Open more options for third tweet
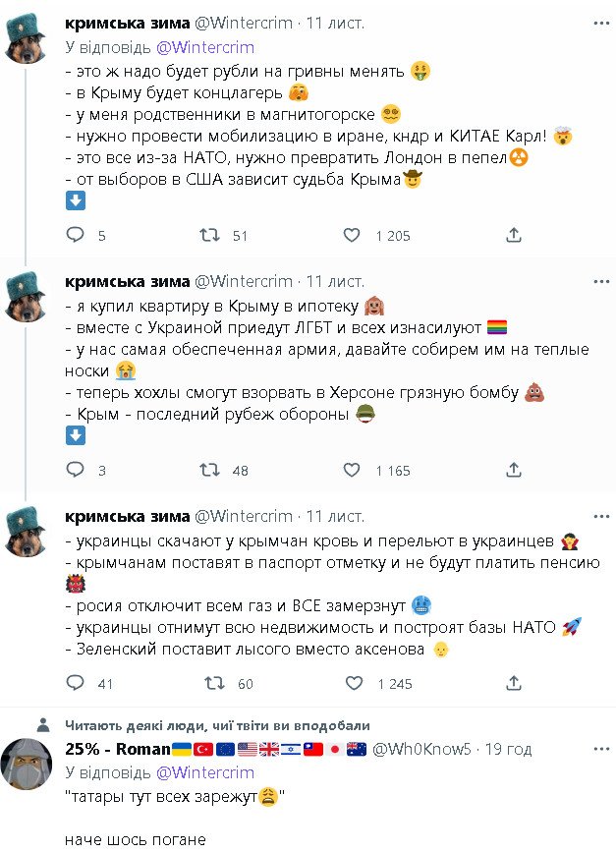Viewport: 616px width, 853px height. [x=598, y=517]
